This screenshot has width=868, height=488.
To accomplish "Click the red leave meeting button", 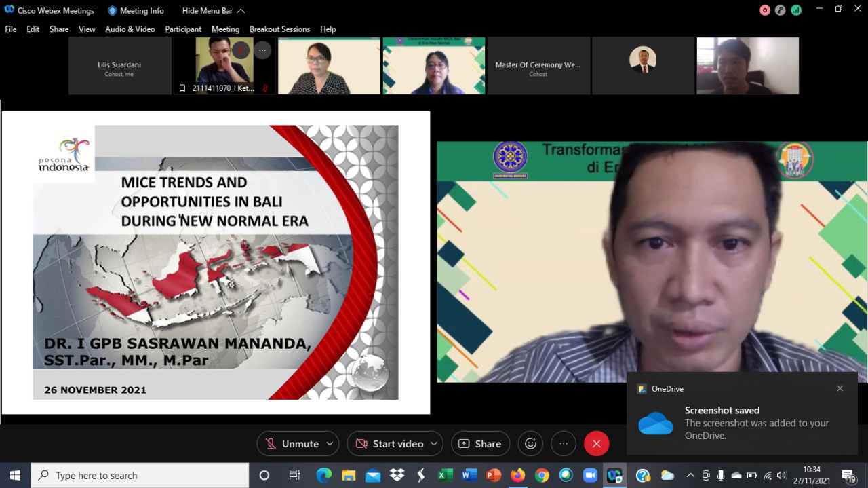I will (596, 444).
